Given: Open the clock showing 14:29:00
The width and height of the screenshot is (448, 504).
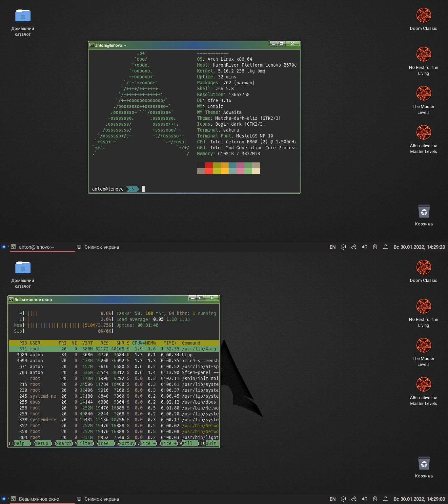Looking at the screenshot, I should (x=419, y=499).
